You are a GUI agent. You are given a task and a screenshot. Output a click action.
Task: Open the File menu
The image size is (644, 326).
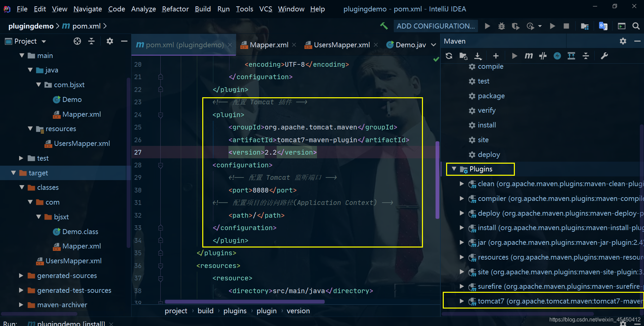pyautogui.click(x=22, y=9)
